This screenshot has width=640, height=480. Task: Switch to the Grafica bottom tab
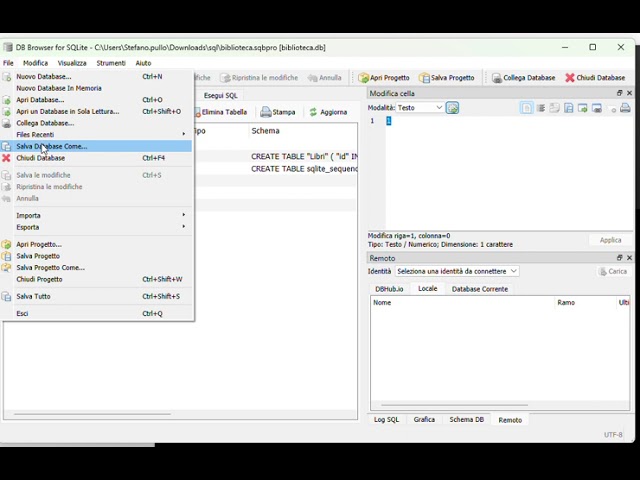tap(424, 420)
